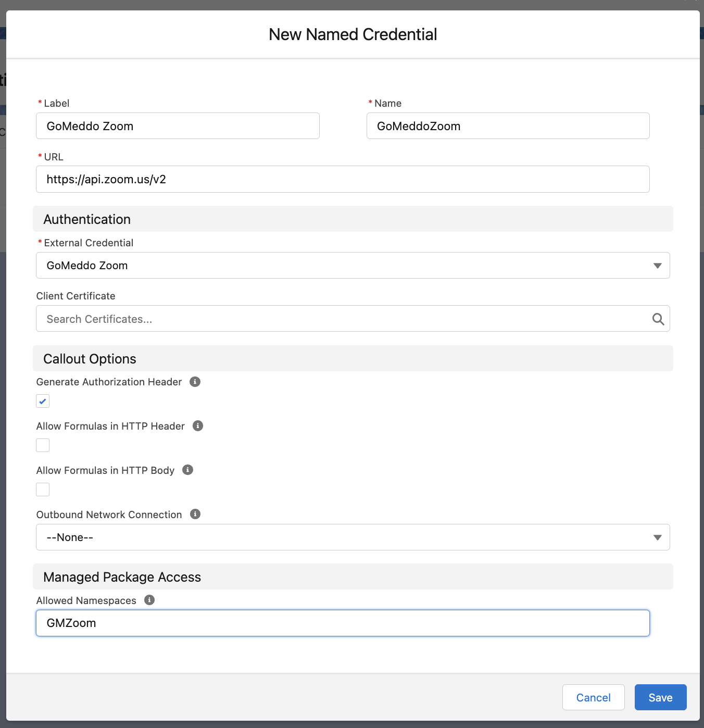Cancel the New Named Credential dialog

click(x=593, y=697)
